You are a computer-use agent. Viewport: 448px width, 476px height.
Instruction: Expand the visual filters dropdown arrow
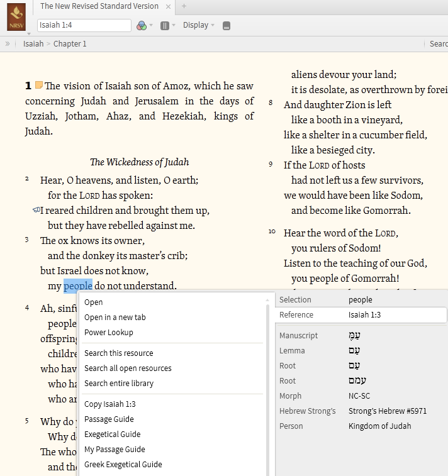(151, 25)
